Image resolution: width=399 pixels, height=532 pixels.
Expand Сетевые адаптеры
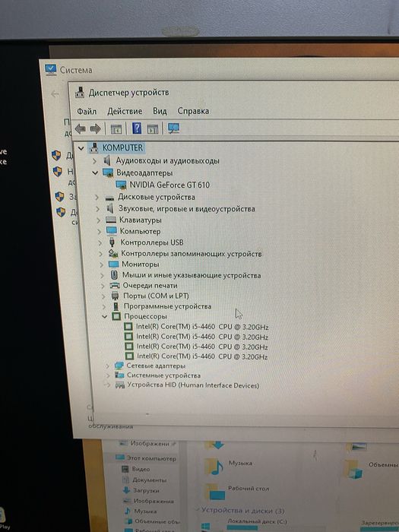(x=107, y=366)
